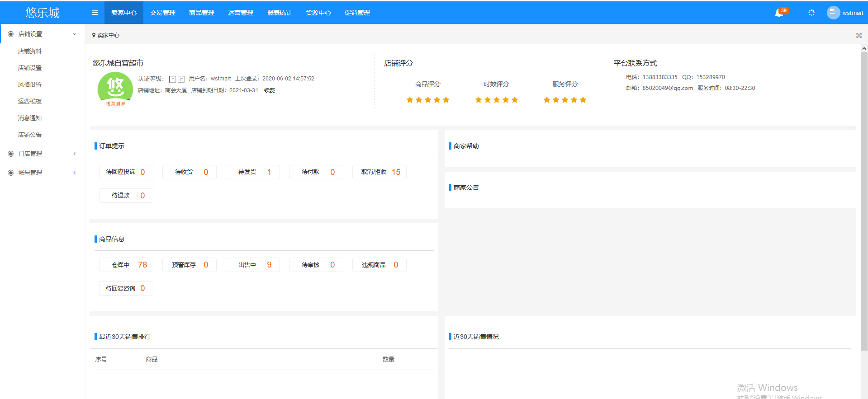Image resolution: width=868 pixels, height=399 pixels.
Task: Click the fullscreen expand icon
Action: pyautogui.click(x=859, y=35)
